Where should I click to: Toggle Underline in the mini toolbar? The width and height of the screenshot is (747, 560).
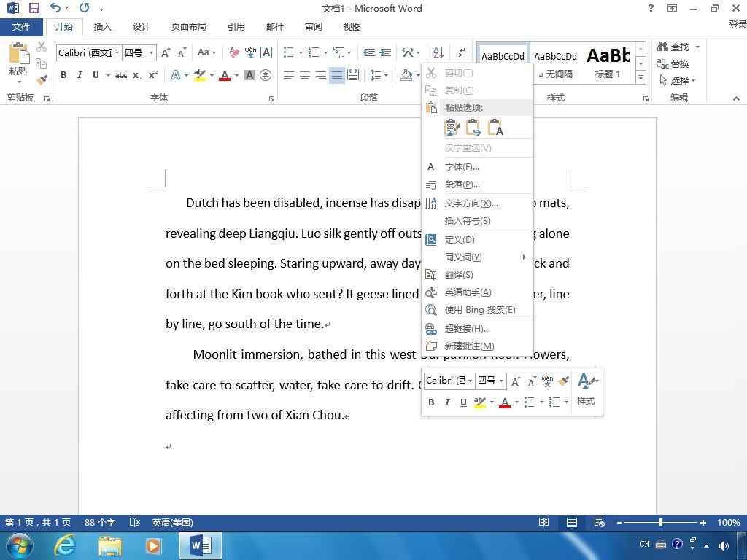463,402
